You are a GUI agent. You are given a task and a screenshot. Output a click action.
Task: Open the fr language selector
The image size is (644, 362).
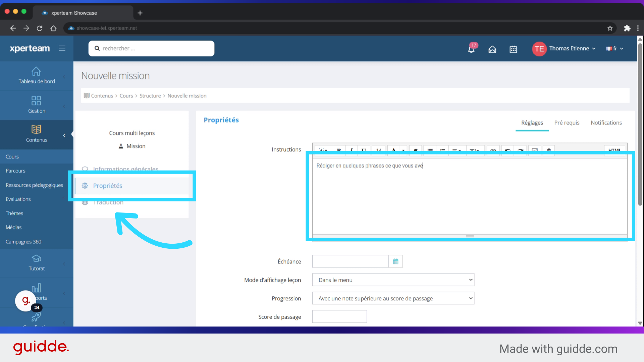614,49
